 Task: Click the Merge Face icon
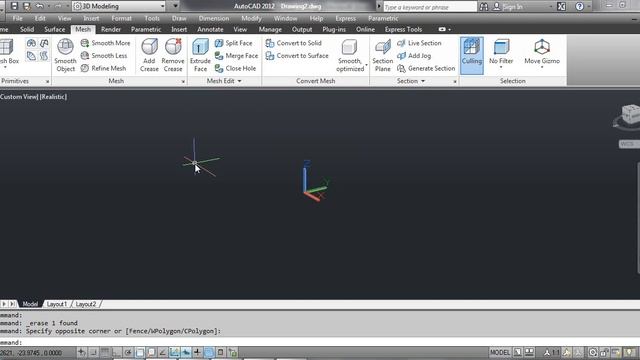(219, 56)
